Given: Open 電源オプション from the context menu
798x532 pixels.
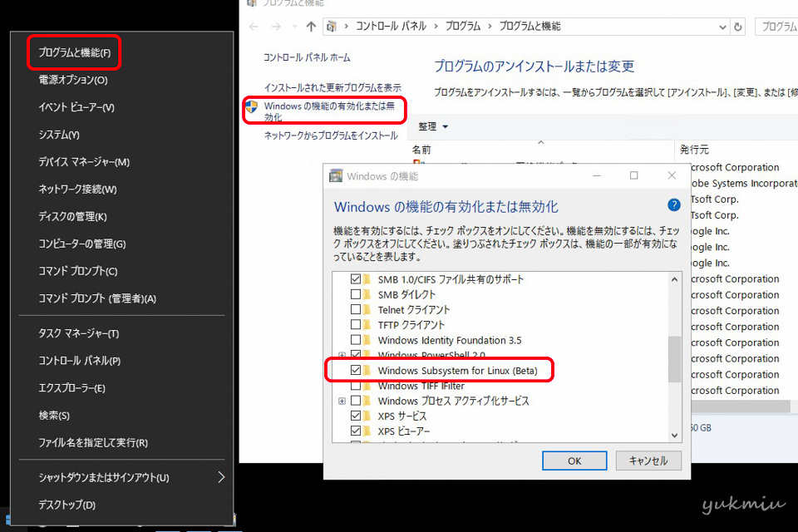Looking at the screenshot, I should pos(73,80).
